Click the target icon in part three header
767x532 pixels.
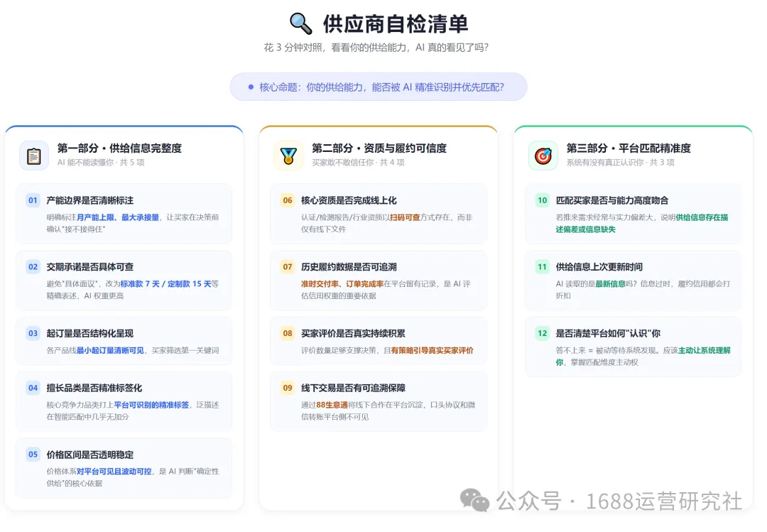(x=543, y=156)
